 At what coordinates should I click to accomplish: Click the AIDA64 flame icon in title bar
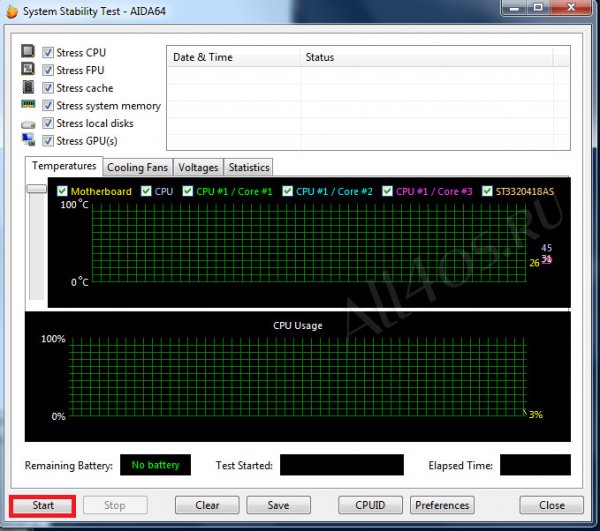tap(11, 11)
